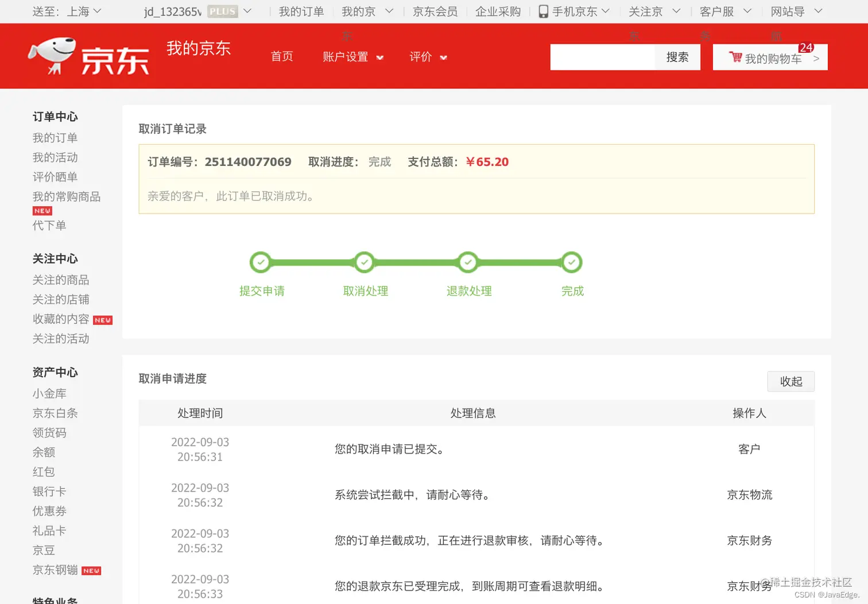Click the 取消处理 step checkmark
The width and height of the screenshot is (868, 604).
(x=365, y=262)
